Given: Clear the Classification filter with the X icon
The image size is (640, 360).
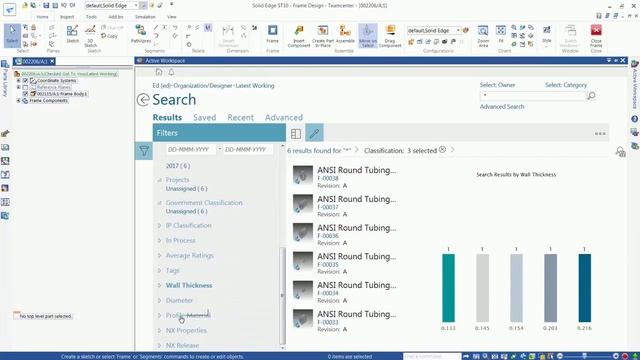Looking at the screenshot, I should pyautogui.click(x=442, y=150).
